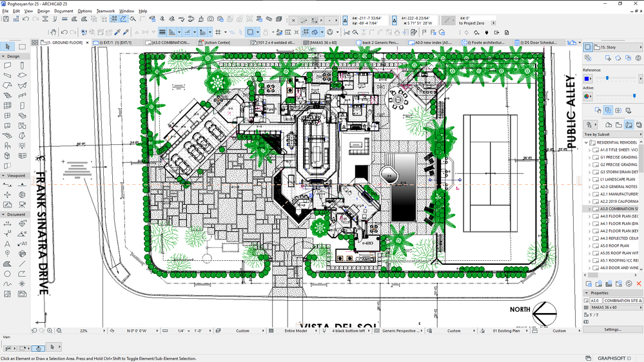Click the Pick Up Parameters eyedropper
The image size is (644, 362).
[117, 32]
